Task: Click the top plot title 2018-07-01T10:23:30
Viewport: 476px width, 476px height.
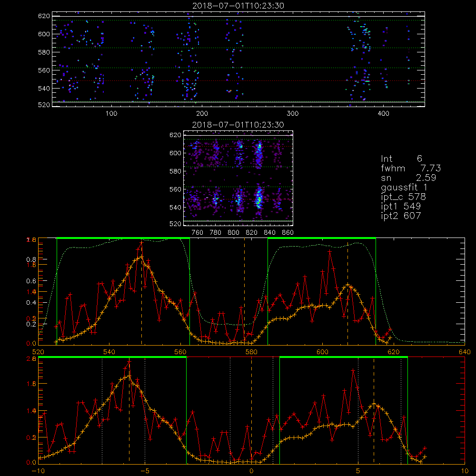Action: point(238,6)
